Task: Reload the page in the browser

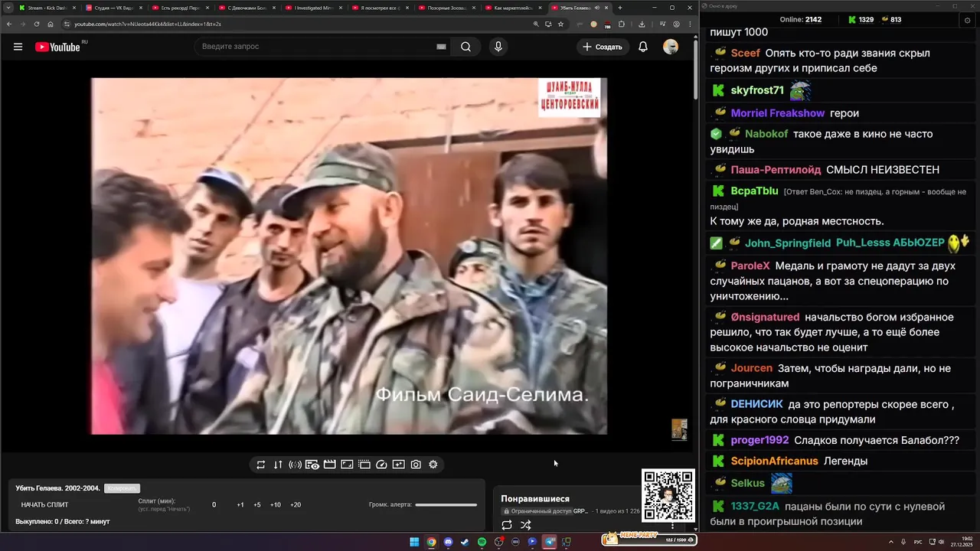Action: (x=37, y=24)
